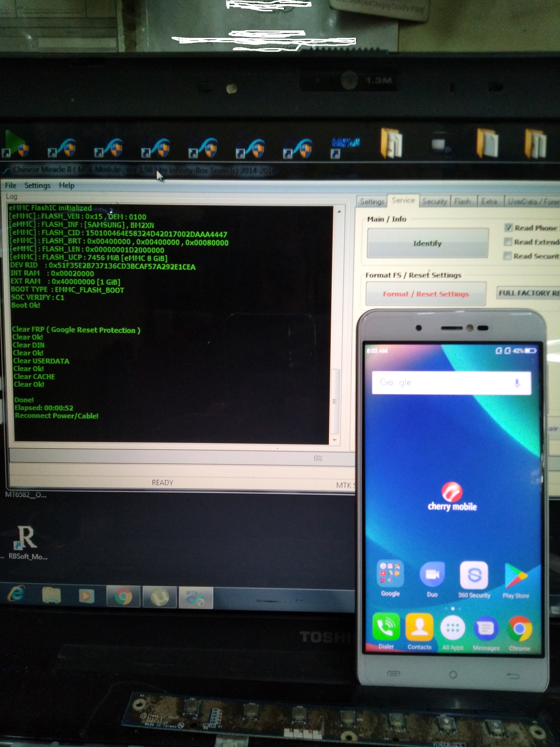This screenshot has width=560, height=747.
Task: Open the Settings menu
Action: [x=37, y=185]
